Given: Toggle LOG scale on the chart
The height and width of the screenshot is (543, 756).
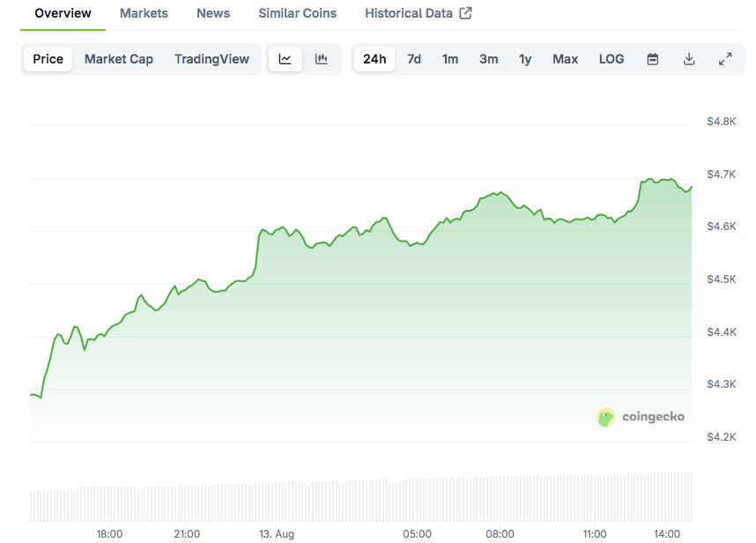Looking at the screenshot, I should [x=611, y=59].
